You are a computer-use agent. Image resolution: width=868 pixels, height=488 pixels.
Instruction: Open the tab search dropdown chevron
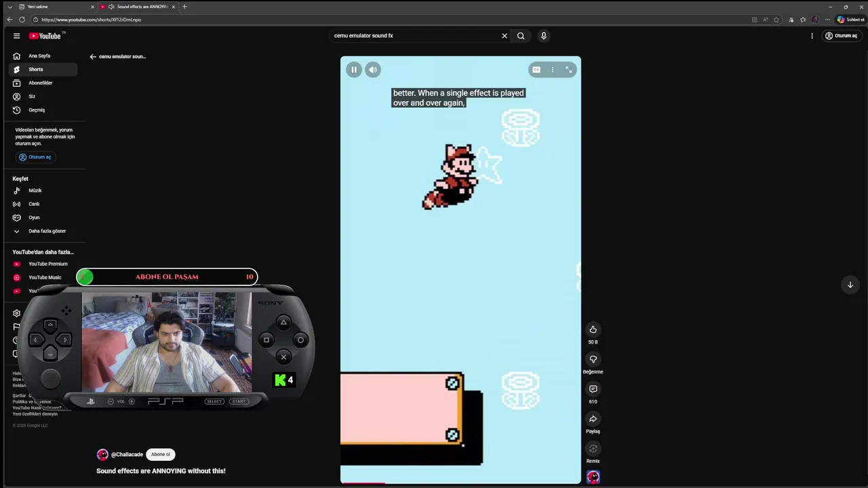point(9,7)
